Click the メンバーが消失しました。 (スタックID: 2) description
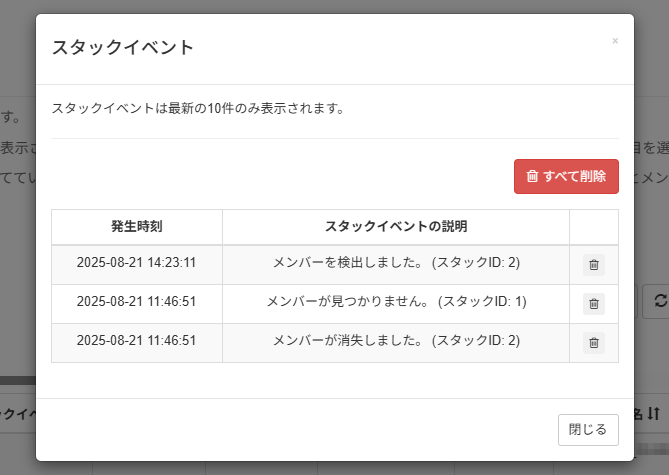The height and width of the screenshot is (475, 669). click(x=396, y=341)
